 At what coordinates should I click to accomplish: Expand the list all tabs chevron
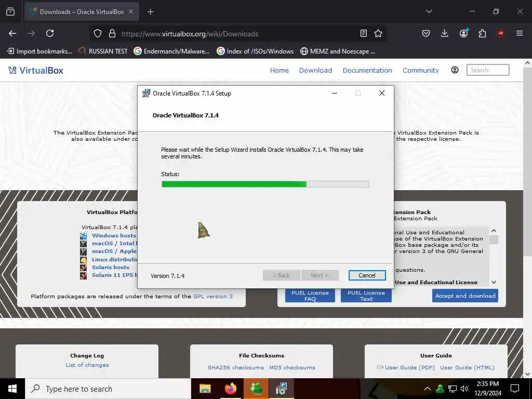(429, 11)
